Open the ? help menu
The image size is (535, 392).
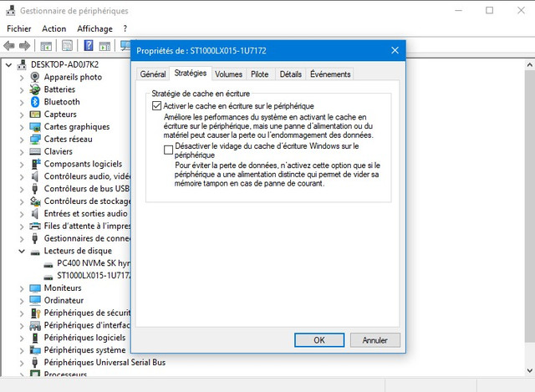pos(125,28)
